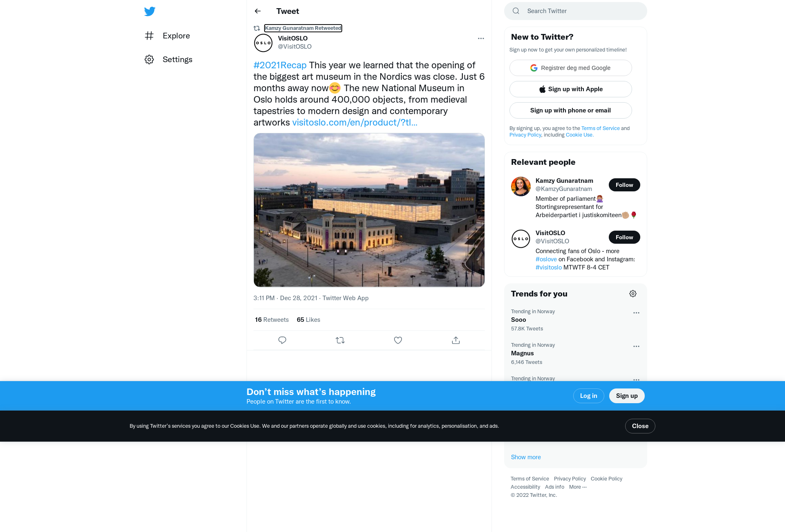Sign up with Apple
Viewport: 785px width, 532px height.
point(570,89)
